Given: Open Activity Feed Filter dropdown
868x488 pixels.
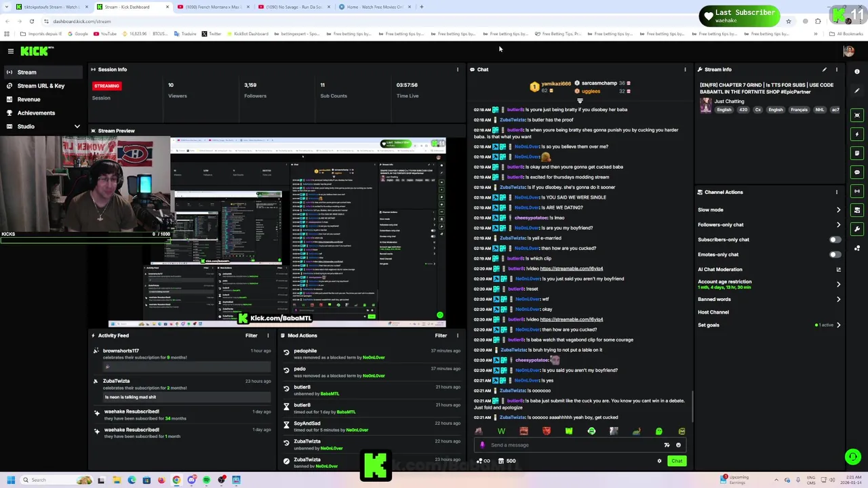Looking at the screenshot, I should click(x=251, y=335).
